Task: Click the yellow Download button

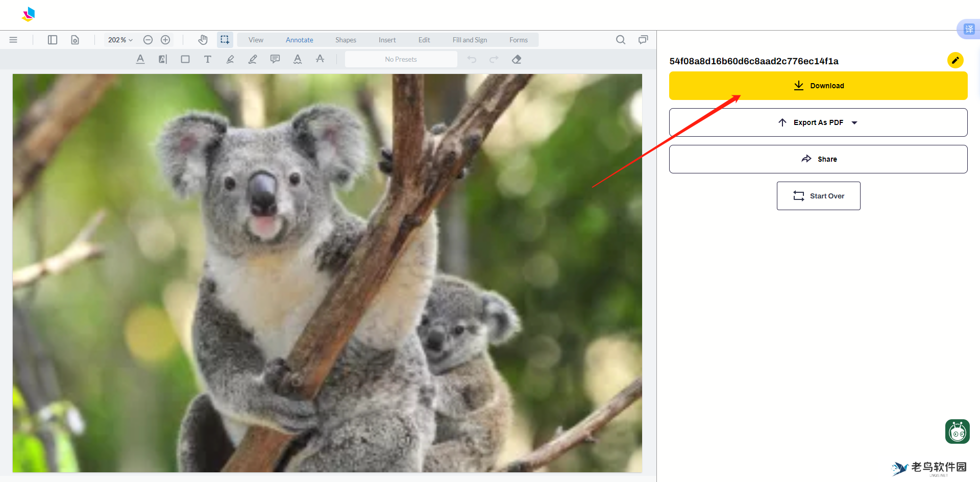Action: click(818, 86)
